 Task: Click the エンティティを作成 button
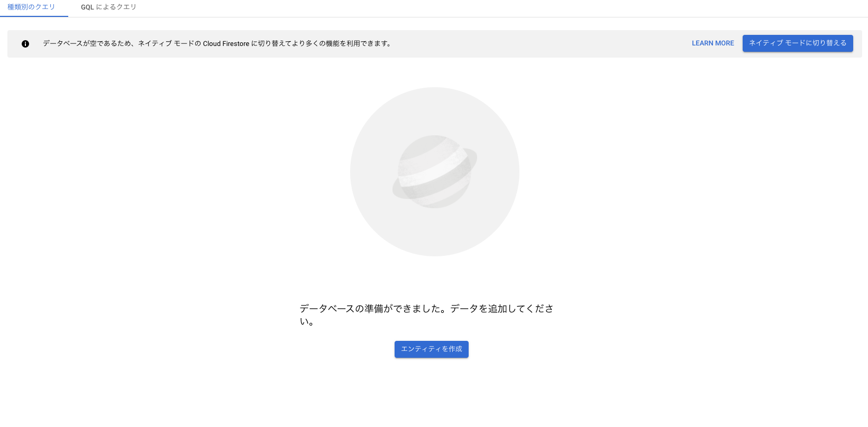click(x=432, y=349)
